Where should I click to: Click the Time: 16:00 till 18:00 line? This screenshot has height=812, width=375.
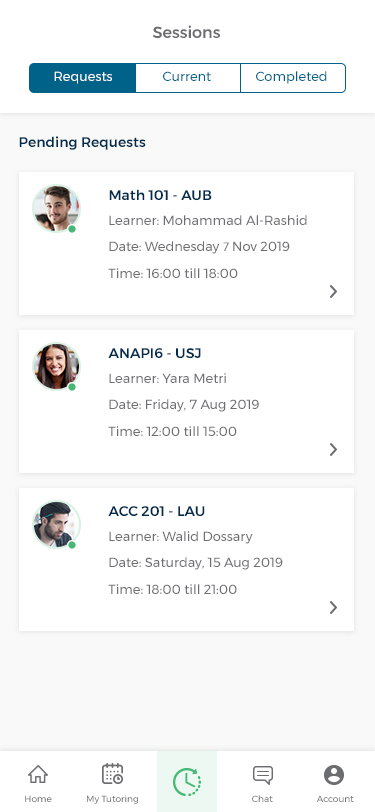pos(173,273)
